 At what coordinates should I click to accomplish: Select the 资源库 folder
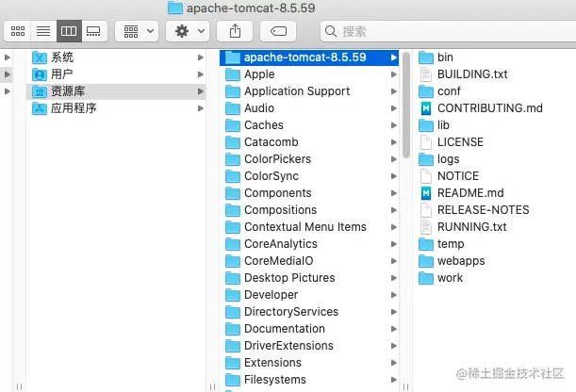point(117,91)
